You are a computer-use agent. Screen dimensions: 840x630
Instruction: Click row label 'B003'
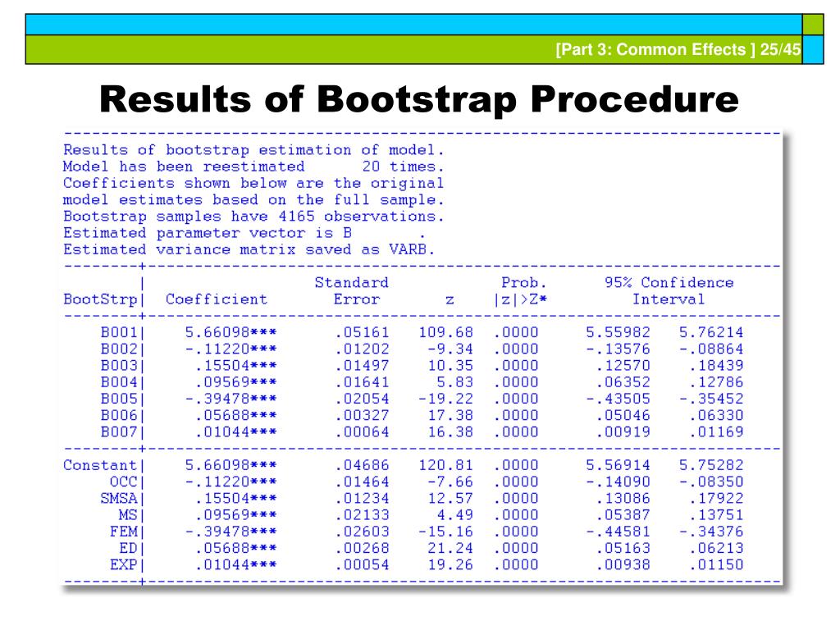tap(119, 366)
